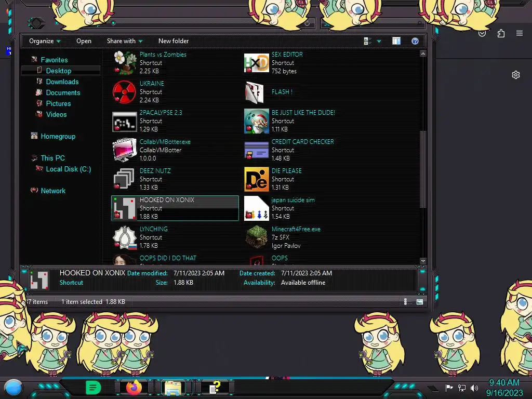The height and width of the screenshot is (399, 532).
Task: Select the 2PACALYPSE 2.3 command prompt icon
Action: [125, 121]
